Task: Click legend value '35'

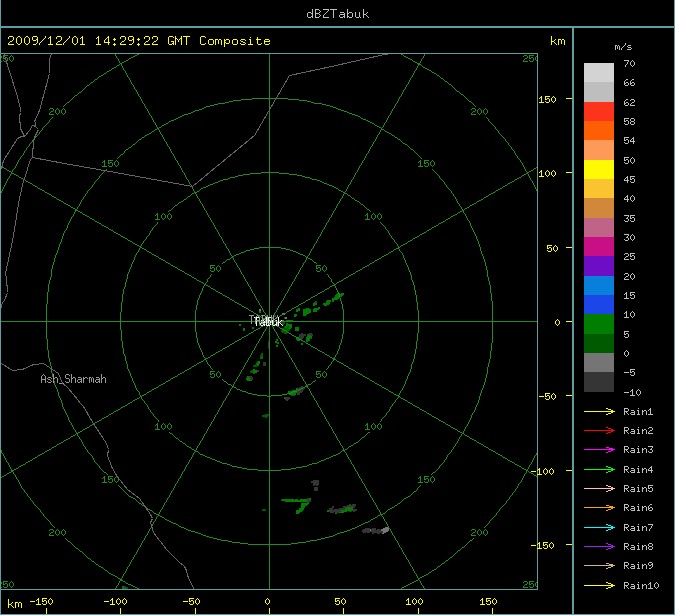Action: [x=629, y=218]
